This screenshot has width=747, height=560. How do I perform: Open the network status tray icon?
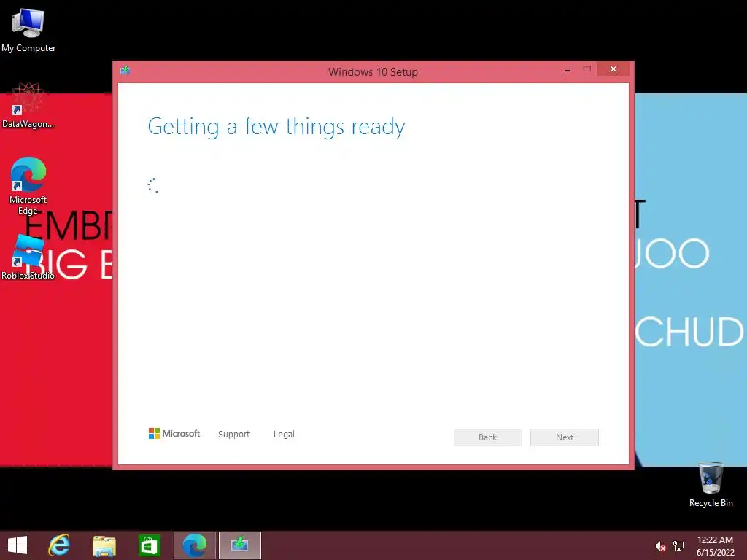[678, 546]
